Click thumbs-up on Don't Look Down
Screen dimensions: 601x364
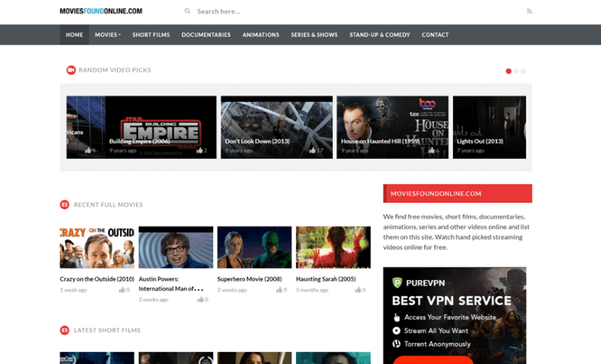point(313,150)
